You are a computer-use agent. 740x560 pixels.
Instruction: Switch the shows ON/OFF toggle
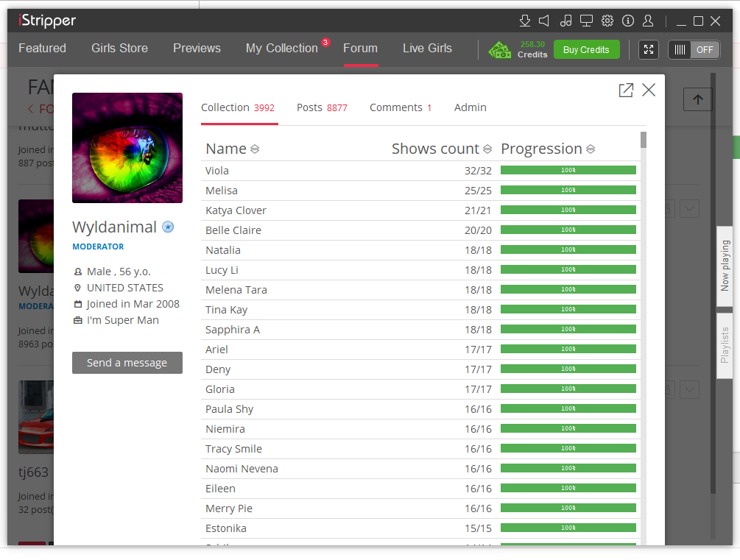pyautogui.click(x=694, y=49)
